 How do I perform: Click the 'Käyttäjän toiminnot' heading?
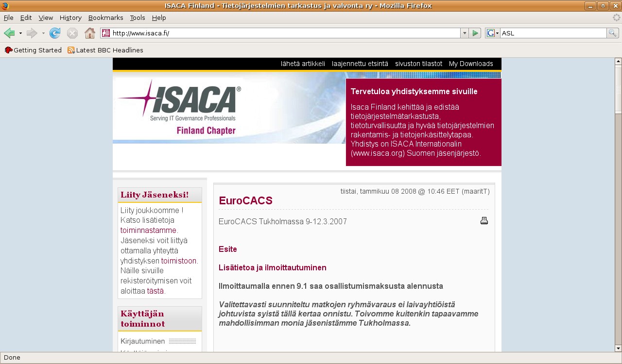point(143,319)
